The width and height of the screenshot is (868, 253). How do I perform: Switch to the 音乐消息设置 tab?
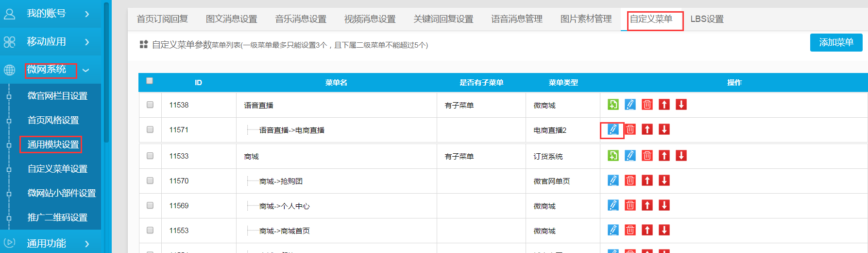301,19
